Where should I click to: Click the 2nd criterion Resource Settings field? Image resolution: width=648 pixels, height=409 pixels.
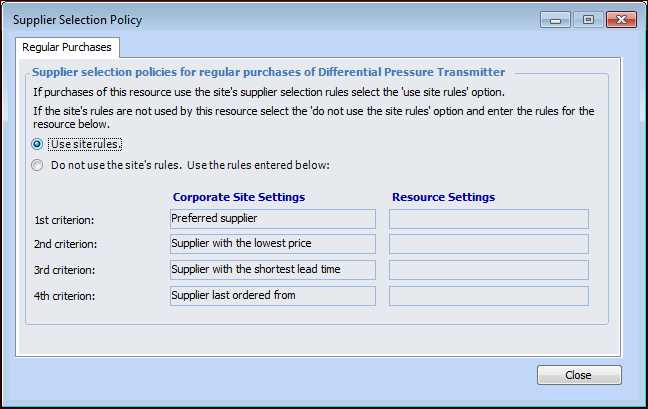tap(488, 244)
